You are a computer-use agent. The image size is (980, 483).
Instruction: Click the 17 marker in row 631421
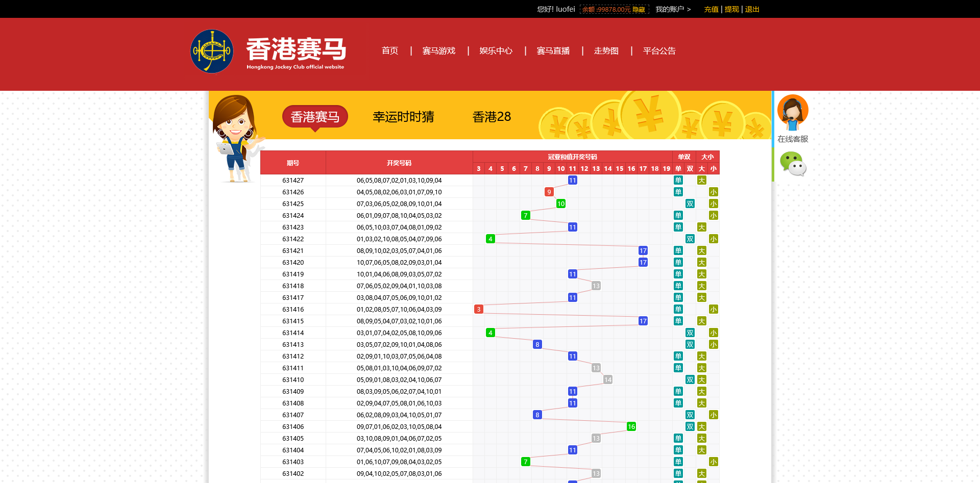[643, 251]
